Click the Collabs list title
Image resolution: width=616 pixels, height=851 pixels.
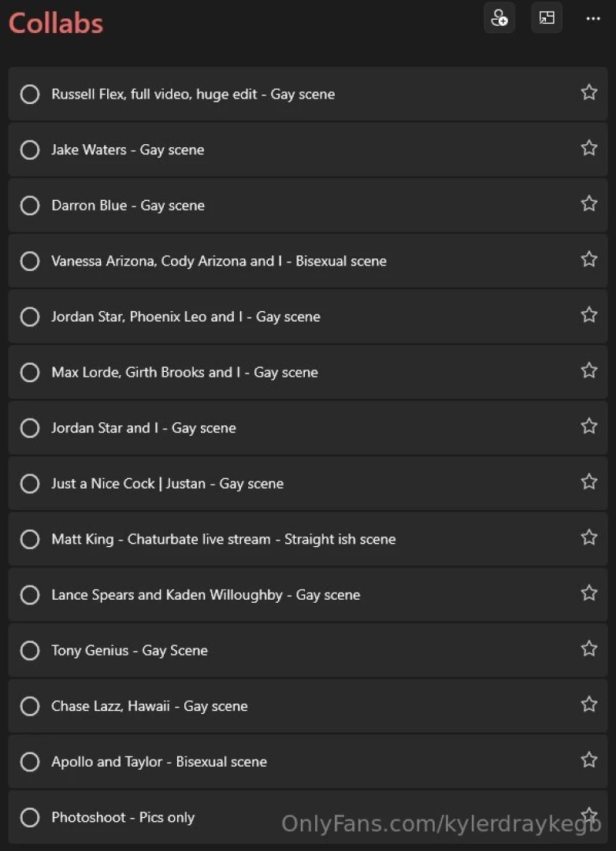tap(56, 23)
